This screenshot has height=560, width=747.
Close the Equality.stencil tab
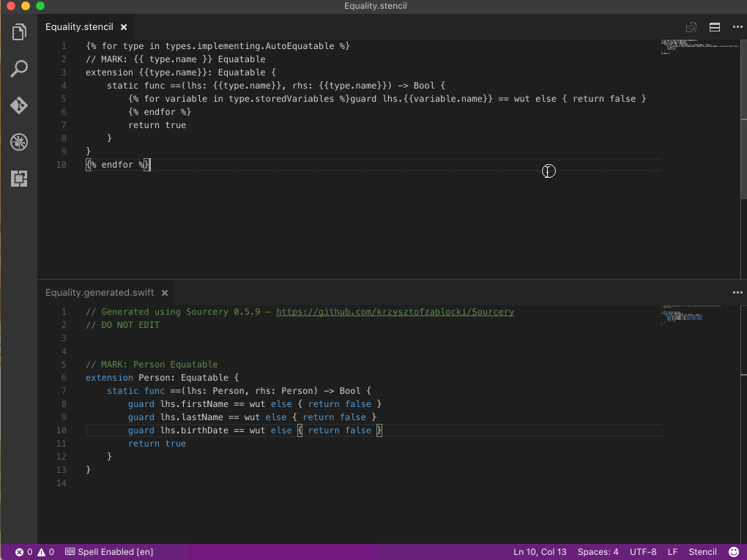[124, 27]
